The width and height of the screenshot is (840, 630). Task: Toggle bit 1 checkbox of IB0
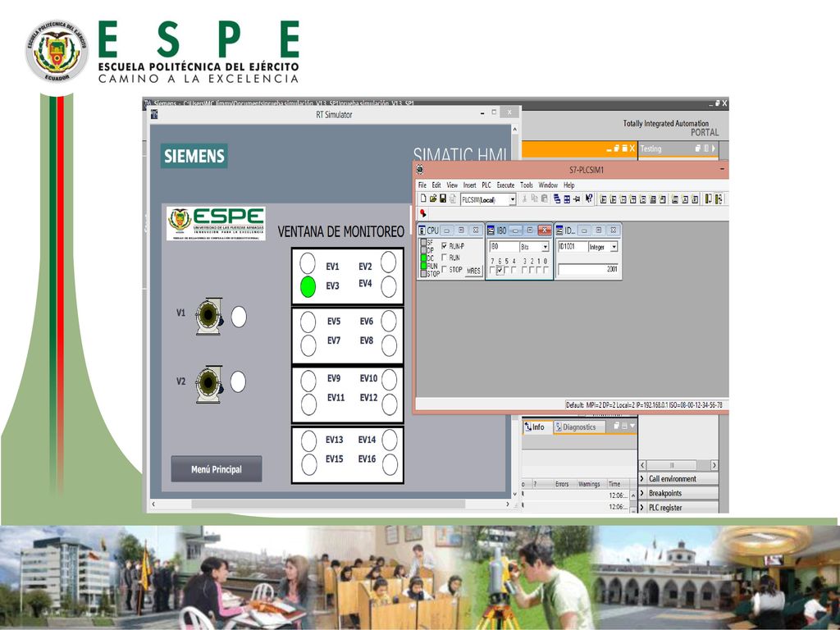(539, 270)
